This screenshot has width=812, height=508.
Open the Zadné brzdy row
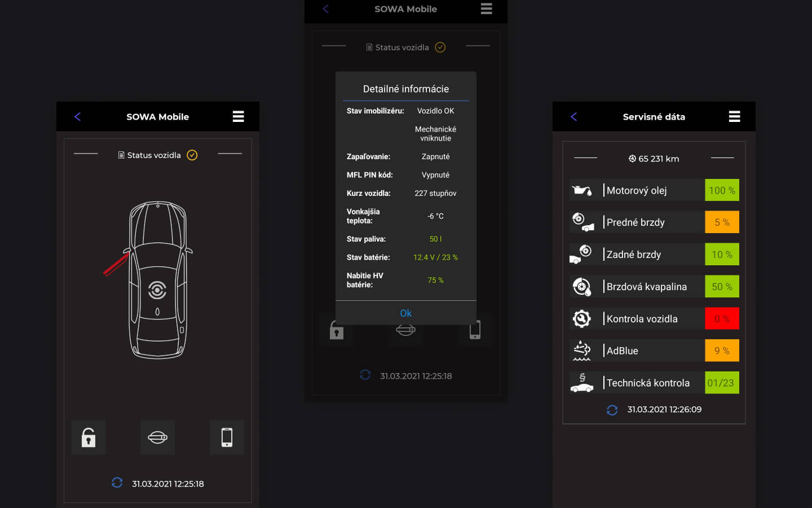[654, 255]
